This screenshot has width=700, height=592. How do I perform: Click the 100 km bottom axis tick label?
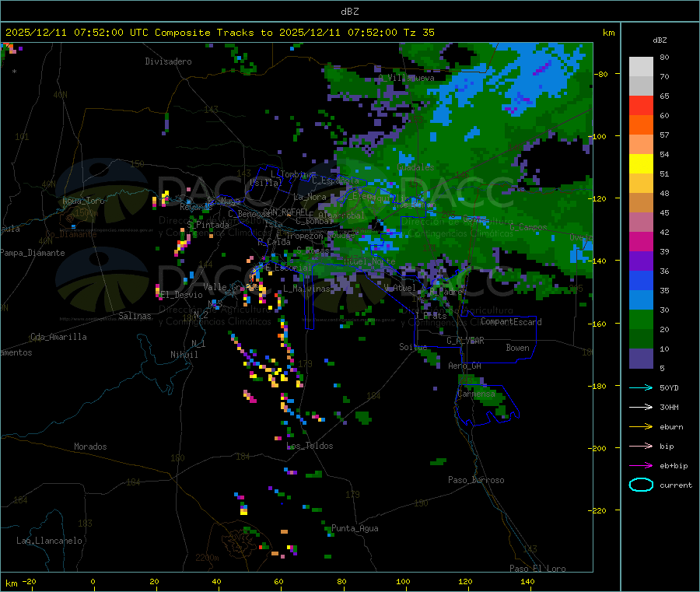[403, 581]
